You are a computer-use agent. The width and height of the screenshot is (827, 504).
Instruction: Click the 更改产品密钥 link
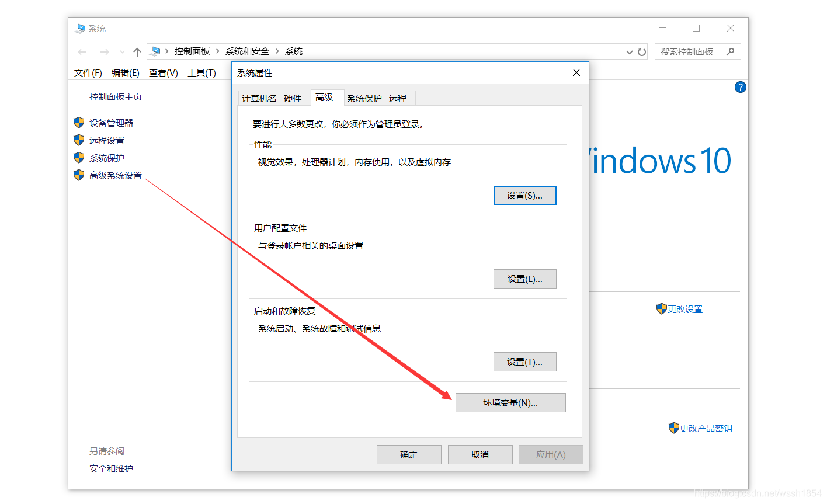pos(706,429)
